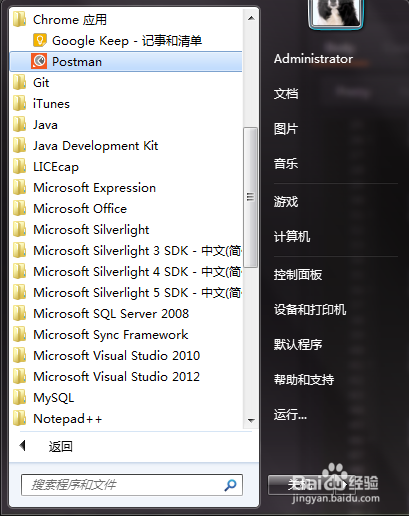
Task: Click Microsoft Sync Framework folder icon
Action: tap(20, 334)
